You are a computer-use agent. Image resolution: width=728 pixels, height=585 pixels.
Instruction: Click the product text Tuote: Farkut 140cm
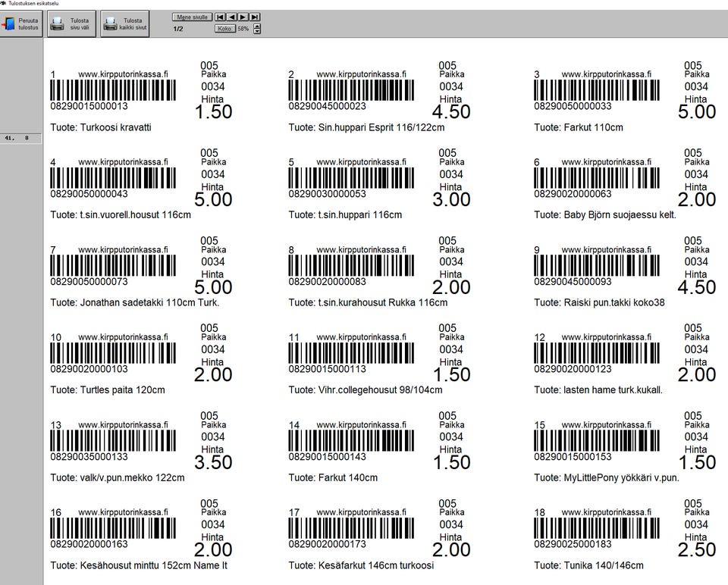[x=333, y=477]
